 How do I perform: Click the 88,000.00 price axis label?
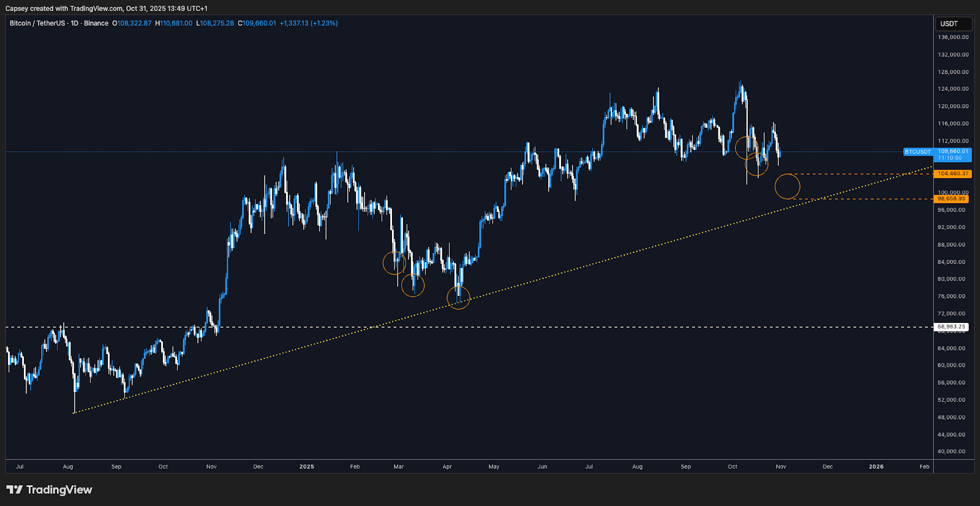[x=951, y=244]
